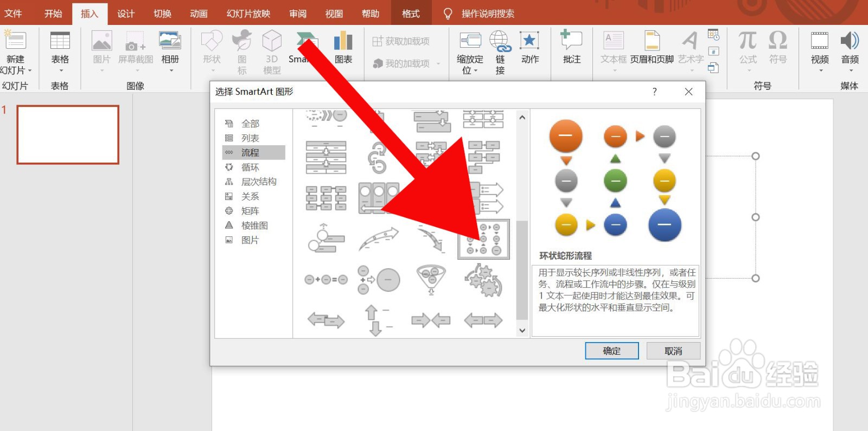Expand the Video (视频) dropdown arrow
This screenshot has width=868, height=431.
click(820, 70)
